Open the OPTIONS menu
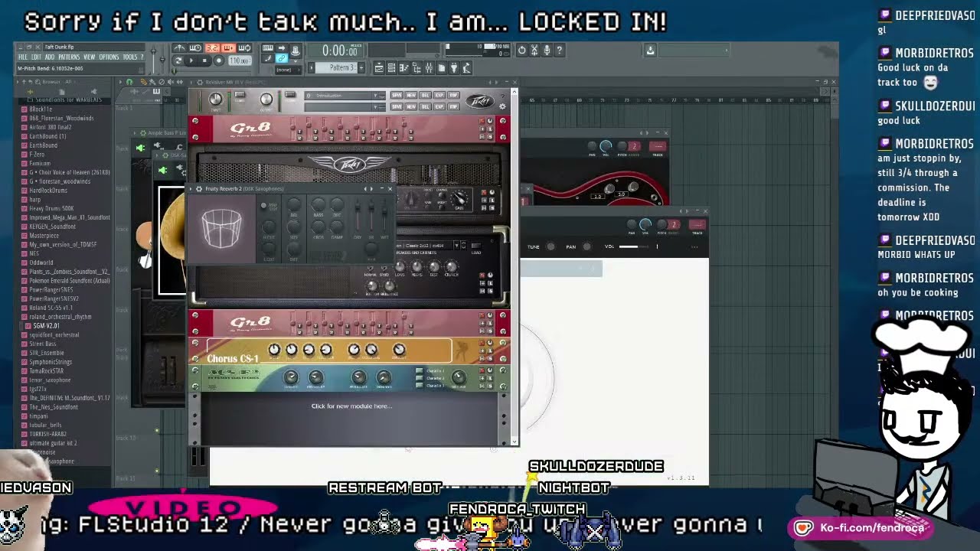Screen dimensions: 980x551 pyautogui.click(x=109, y=57)
